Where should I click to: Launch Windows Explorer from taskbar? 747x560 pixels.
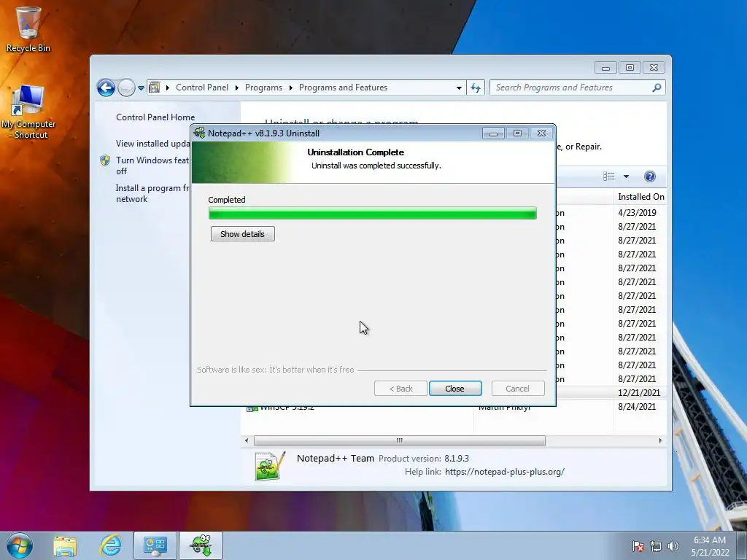point(65,545)
